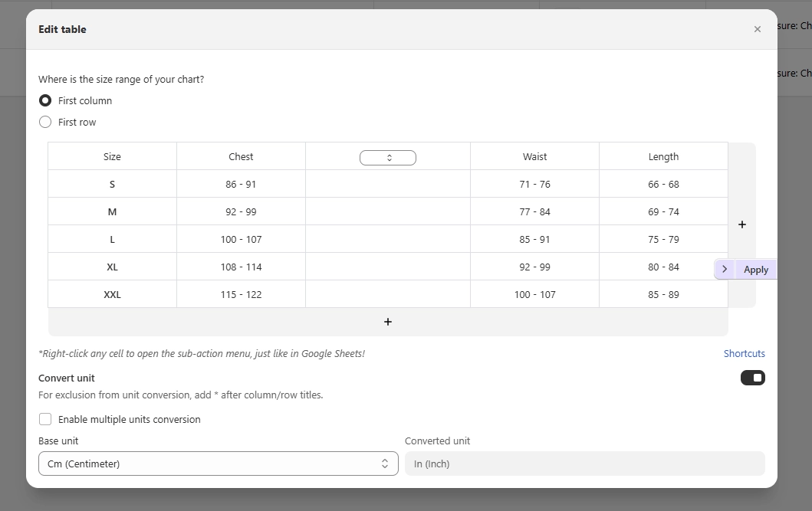This screenshot has width=812, height=511.
Task: Close the Edit table dialog
Action: point(757,29)
